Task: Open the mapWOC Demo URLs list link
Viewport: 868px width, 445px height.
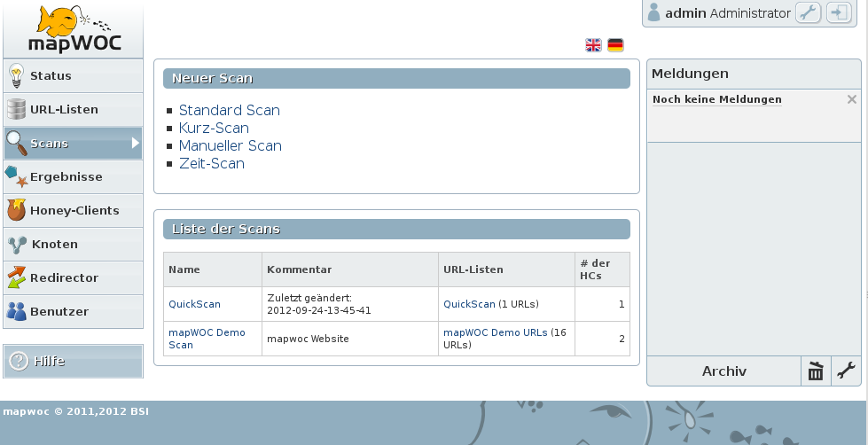Action: [496, 332]
